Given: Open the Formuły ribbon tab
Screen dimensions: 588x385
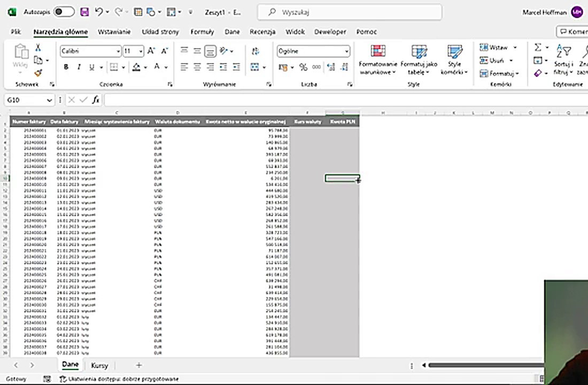Looking at the screenshot, I should click(x=202, y=32).
